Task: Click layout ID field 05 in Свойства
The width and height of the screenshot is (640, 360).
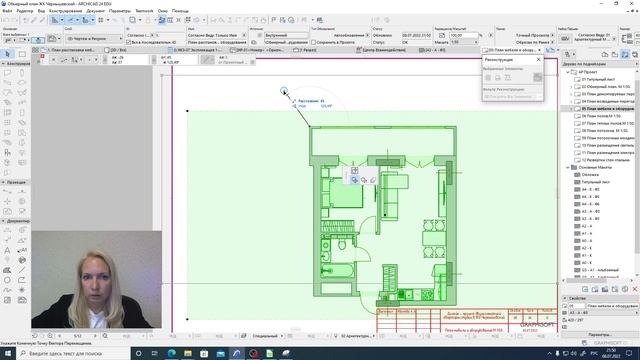Action: click(x=576, y=306)
